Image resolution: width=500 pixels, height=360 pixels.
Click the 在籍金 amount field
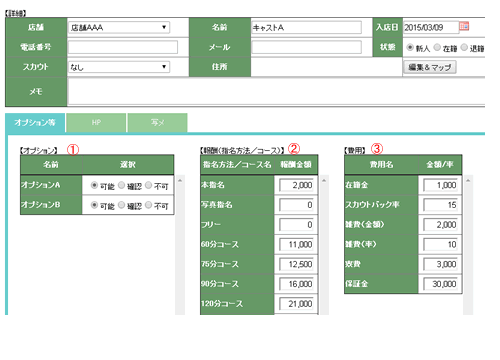pos(440,185)
